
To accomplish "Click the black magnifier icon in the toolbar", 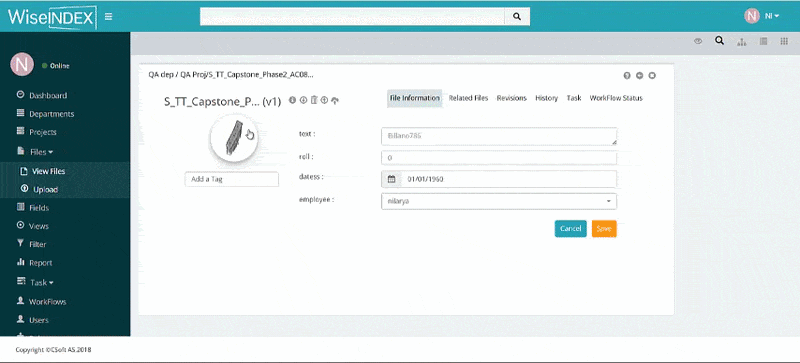I will 719,41.
